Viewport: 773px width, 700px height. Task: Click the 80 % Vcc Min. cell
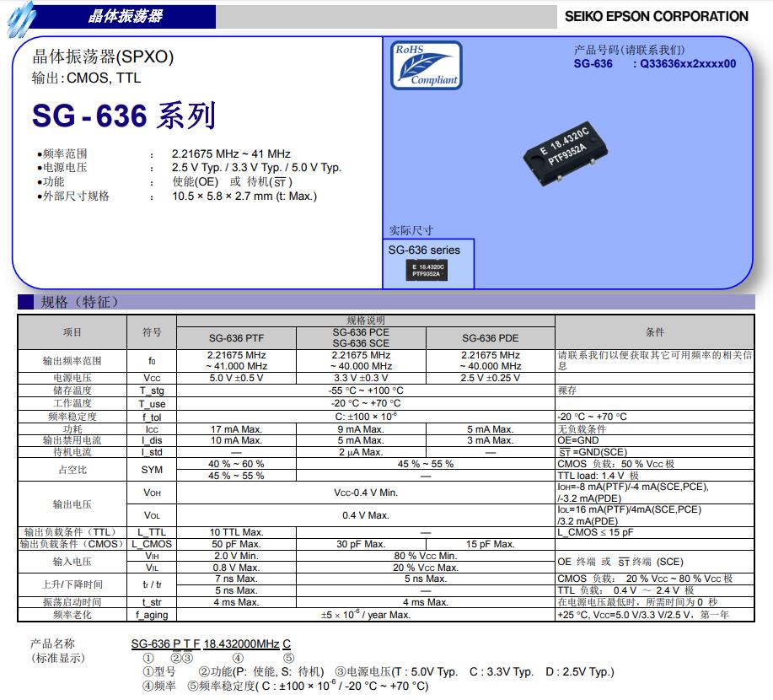coord(426,556)
